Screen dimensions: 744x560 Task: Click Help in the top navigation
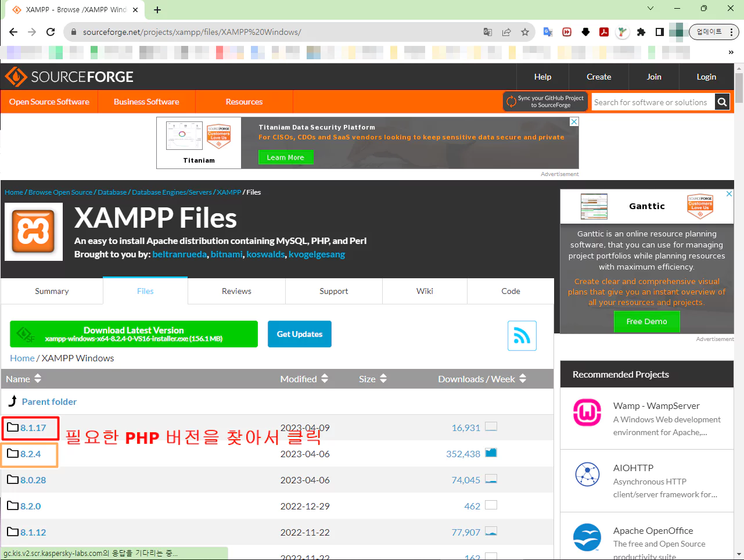tap(542, 77)
